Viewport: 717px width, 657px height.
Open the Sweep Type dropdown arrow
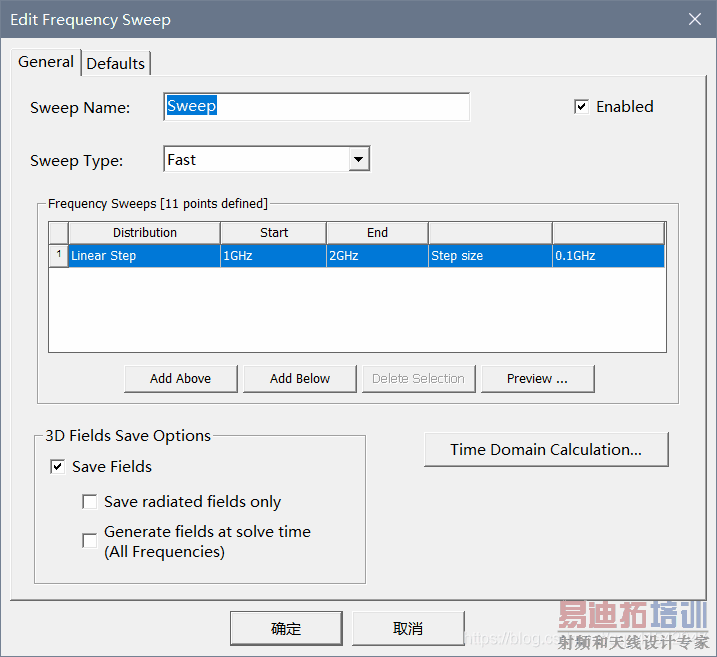359,160
